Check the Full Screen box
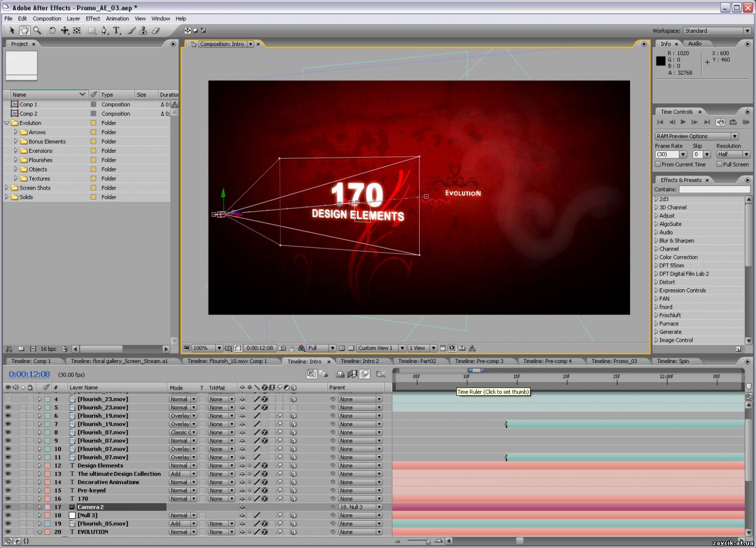The width and height of the screenshot is (756, 548). [719, 164]
